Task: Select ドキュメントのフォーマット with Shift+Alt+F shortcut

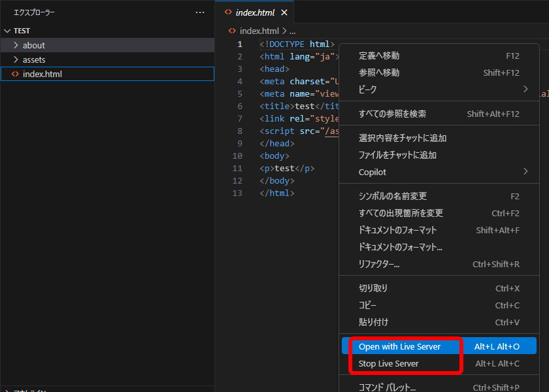Action: [397, 230]
